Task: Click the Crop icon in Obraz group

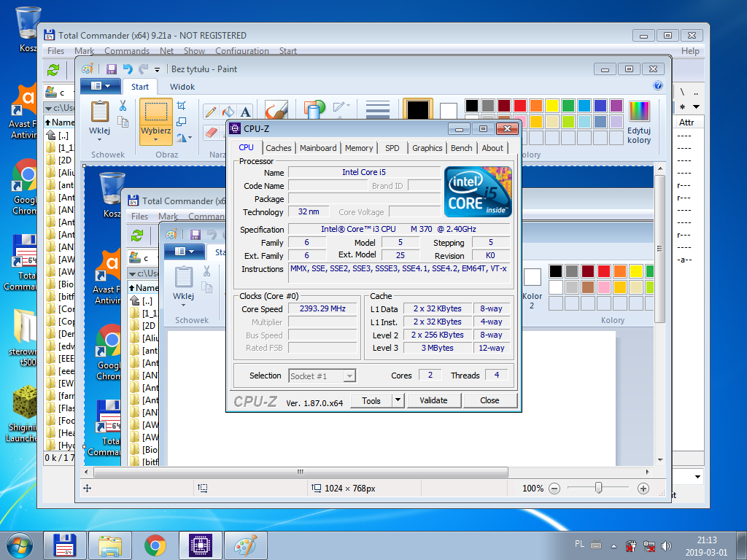Action: (x=181, y=106)
